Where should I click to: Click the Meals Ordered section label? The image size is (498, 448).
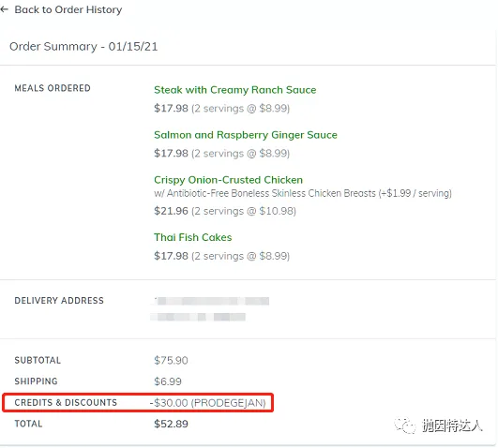(x=53, y=88)
